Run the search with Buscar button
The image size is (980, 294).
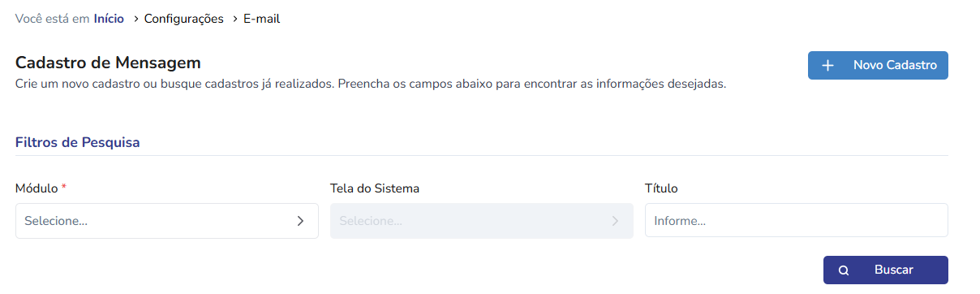(x=886, y=270)
